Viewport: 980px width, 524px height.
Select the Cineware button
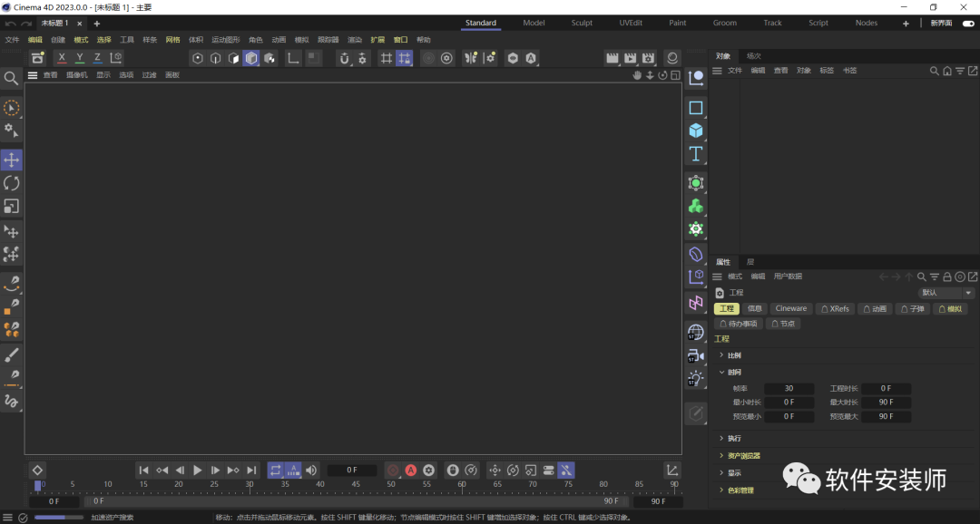point(790,308)
